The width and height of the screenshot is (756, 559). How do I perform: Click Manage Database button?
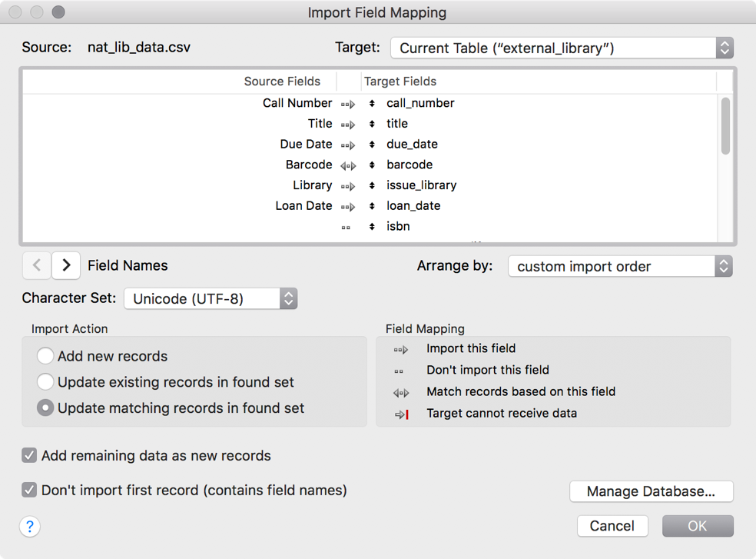click(651, 491)
